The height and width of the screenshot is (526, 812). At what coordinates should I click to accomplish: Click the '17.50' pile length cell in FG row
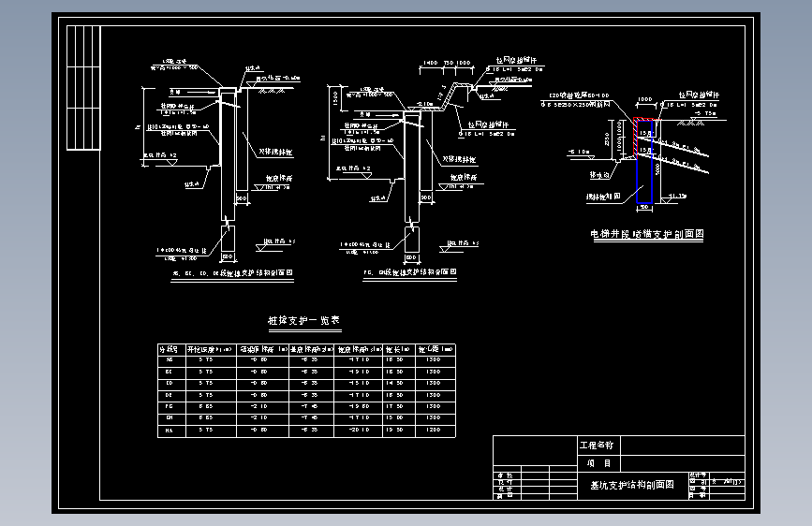[394, 406]
